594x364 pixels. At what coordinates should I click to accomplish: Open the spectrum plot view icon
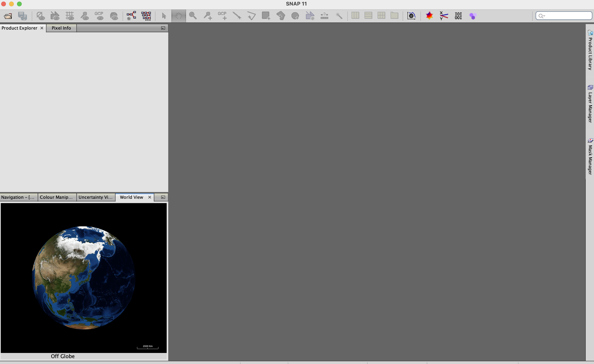click(411, 16)
